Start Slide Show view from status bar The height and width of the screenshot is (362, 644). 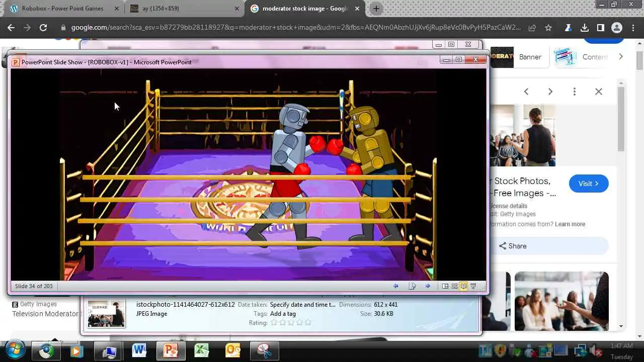[x=473, y=286]
